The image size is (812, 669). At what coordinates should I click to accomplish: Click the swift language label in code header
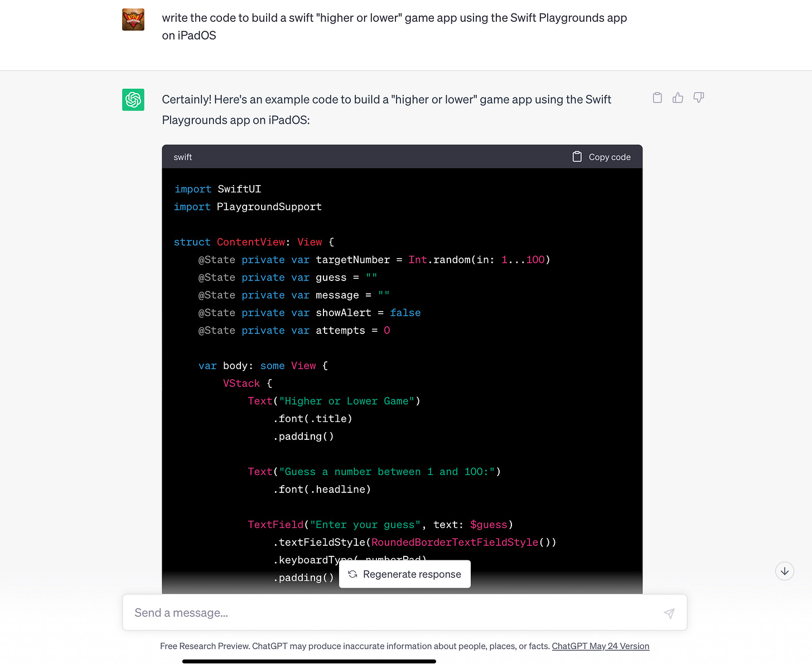tap(183, 157)
